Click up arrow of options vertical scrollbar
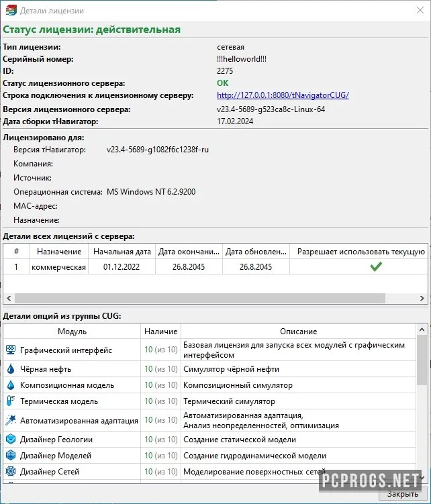This screenshot has width=431, height=504. pos(422,330)
